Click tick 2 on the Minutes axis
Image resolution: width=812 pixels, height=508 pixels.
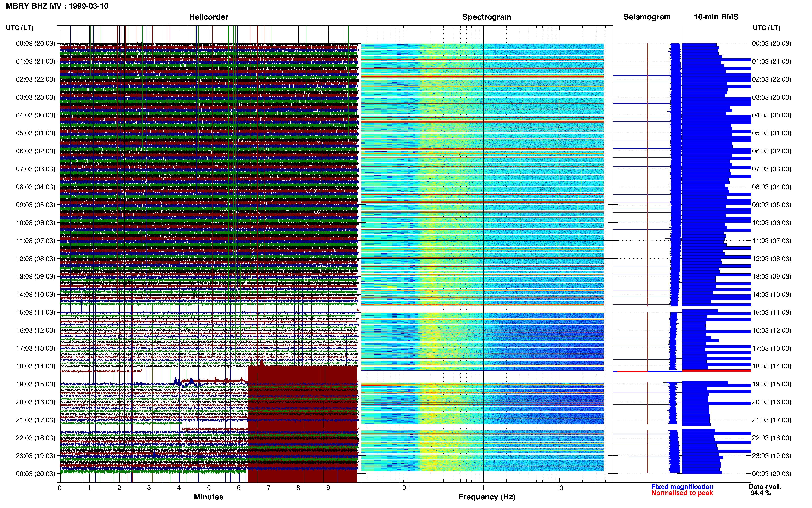point(119,488)
